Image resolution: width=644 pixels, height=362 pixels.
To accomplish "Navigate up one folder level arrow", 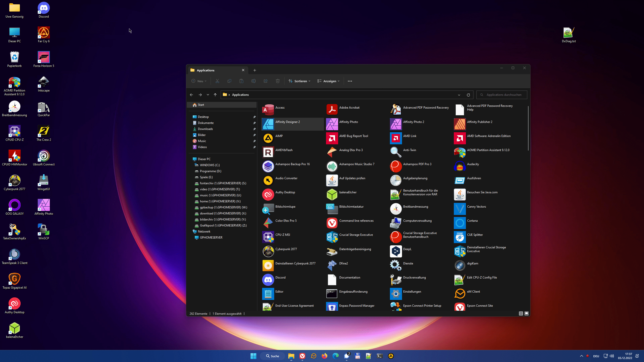I will [215, 95].
